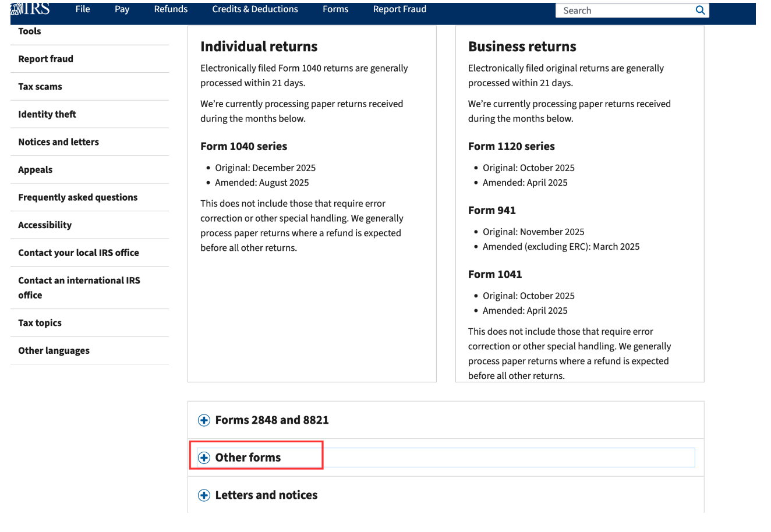Open the Credits & Deductions menu
The height and width of the screenshot is (532, 771).
pyautogui.click(x=254, y=9)
